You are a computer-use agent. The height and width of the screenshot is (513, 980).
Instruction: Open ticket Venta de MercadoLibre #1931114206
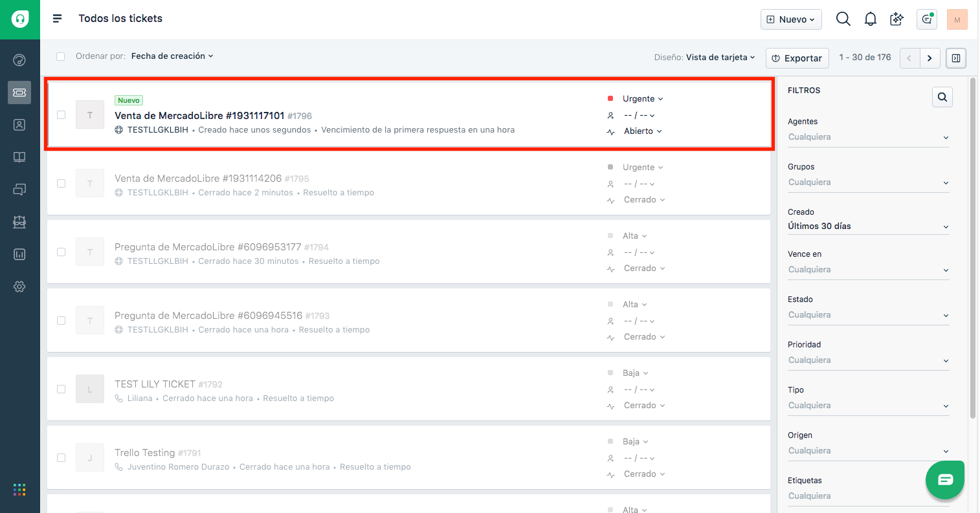(x=198, y=179)
